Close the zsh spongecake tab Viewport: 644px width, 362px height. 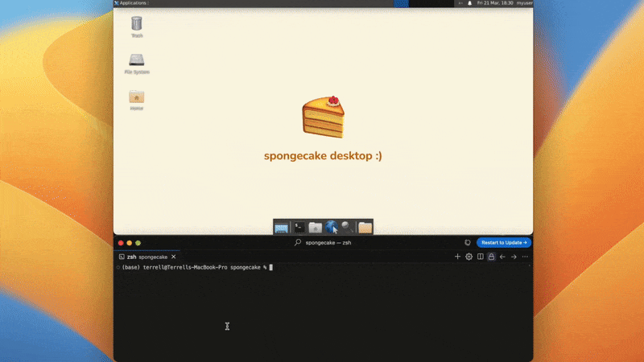pyautogui.click(x=173, y=257)
